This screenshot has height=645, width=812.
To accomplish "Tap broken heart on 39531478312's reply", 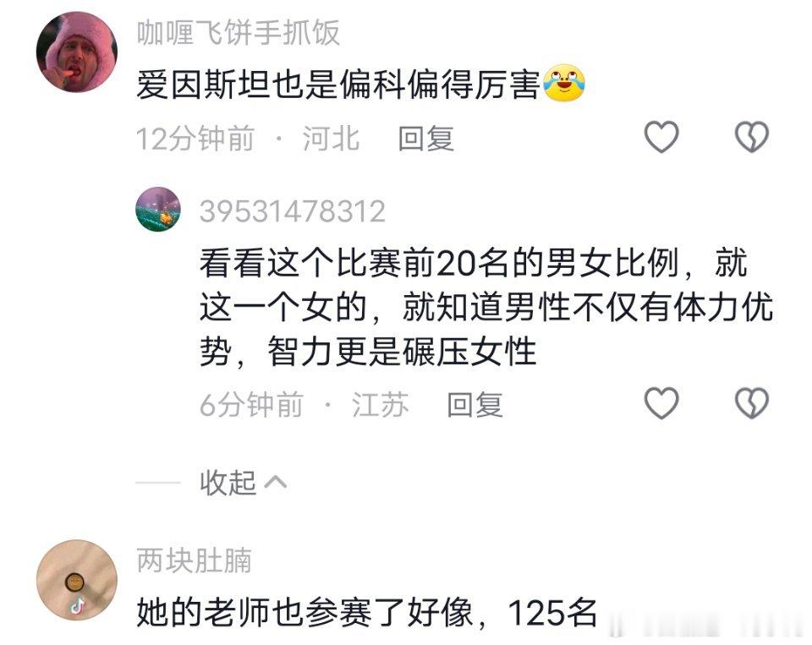I will 751,402.
